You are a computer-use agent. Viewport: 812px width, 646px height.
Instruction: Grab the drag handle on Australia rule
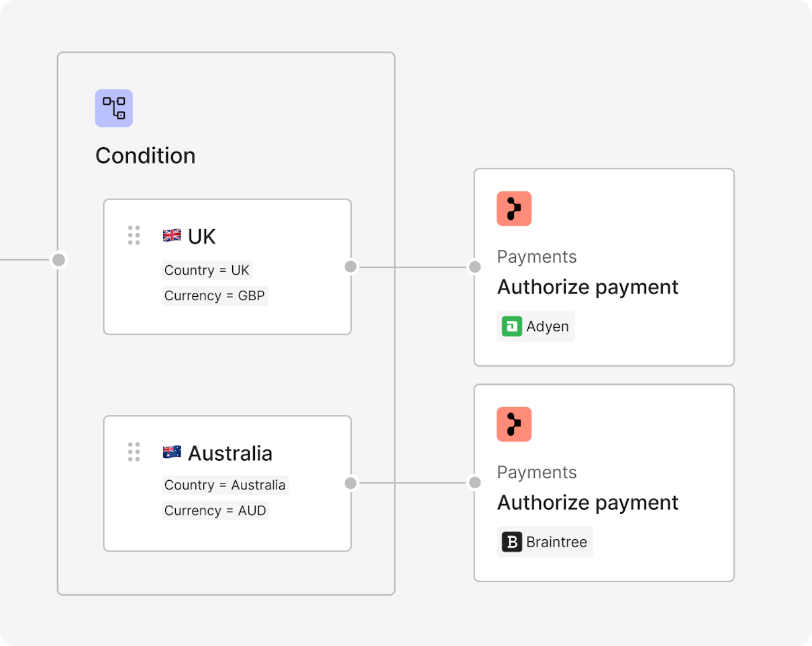[x=134, y=452]
